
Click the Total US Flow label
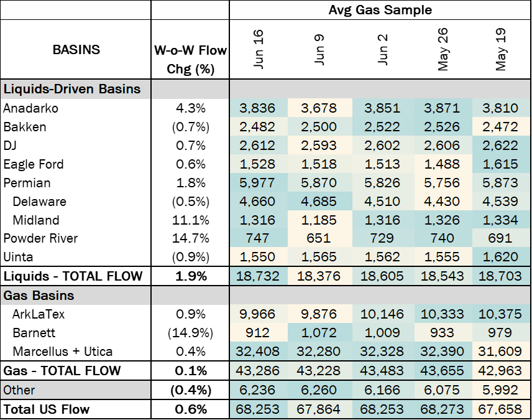click(47, 409)
